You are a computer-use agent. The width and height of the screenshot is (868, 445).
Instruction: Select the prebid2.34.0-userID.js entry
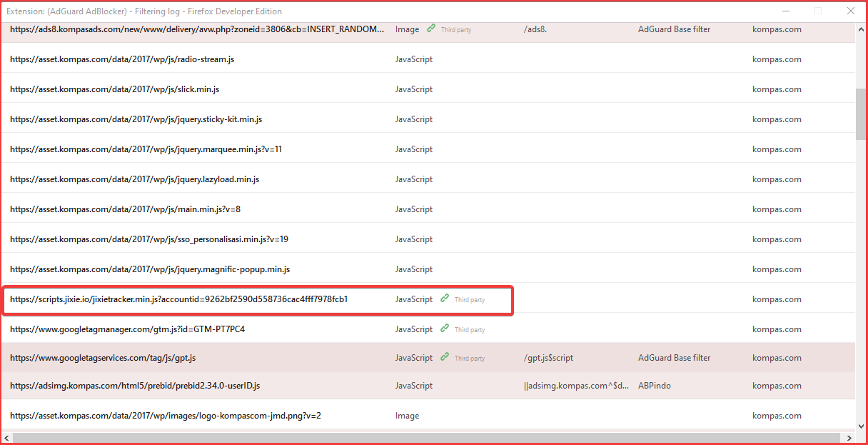135,385
